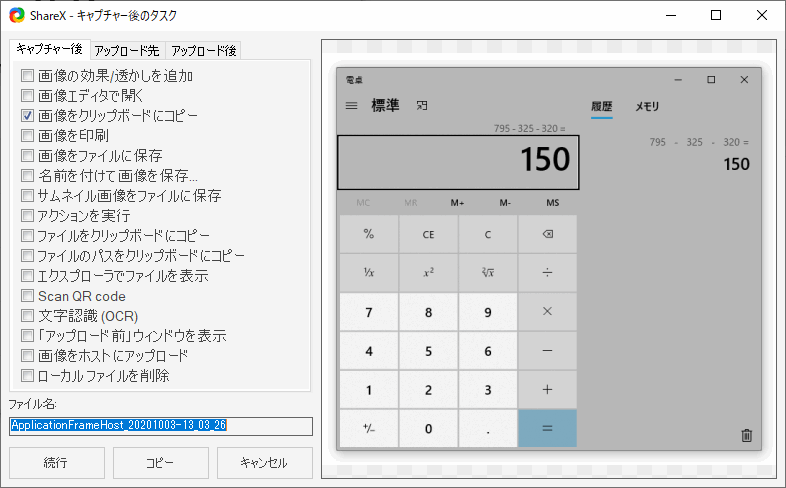The width and height of the screenshot is (786, 488).
Task: Click the ShareX logo in title bar
Action: click(17, 15)
